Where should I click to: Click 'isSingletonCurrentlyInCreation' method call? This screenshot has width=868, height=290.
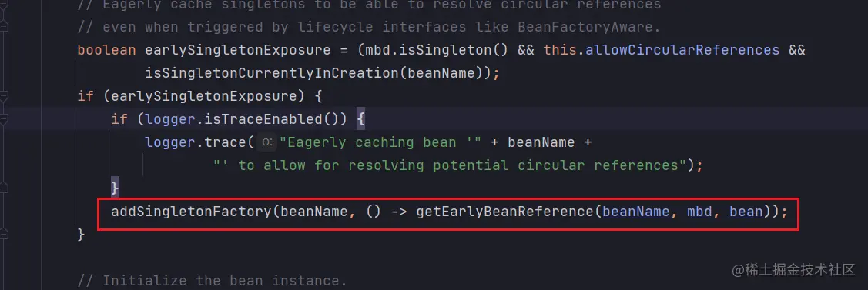[x=272, y=73]
